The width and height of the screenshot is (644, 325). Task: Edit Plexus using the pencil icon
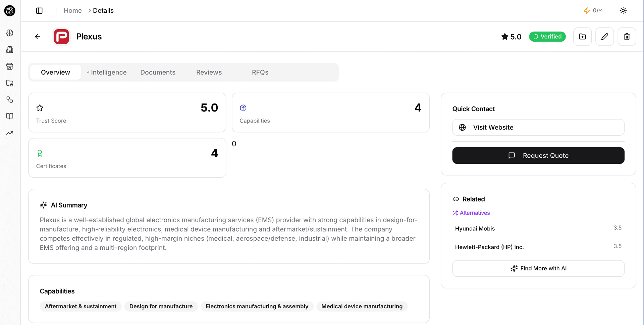coord(604,37)
